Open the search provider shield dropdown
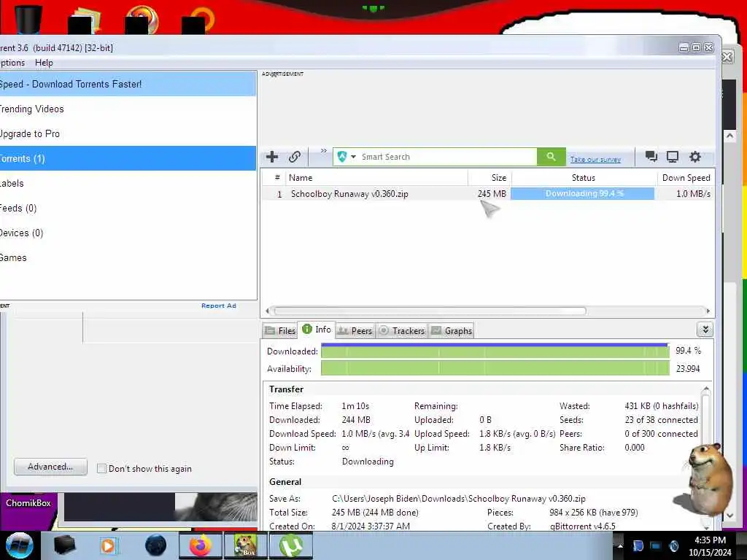 point(347,157)
